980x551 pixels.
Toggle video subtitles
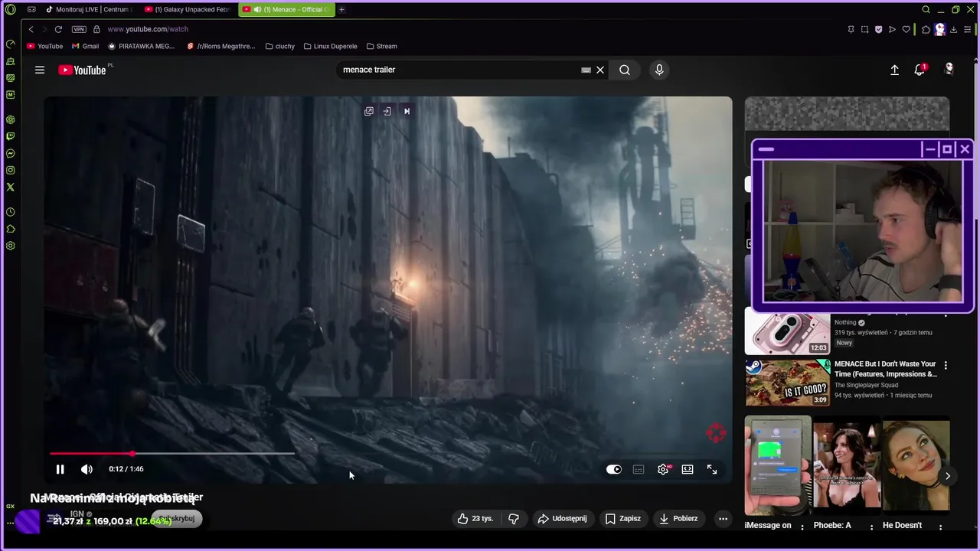[639, 469]
